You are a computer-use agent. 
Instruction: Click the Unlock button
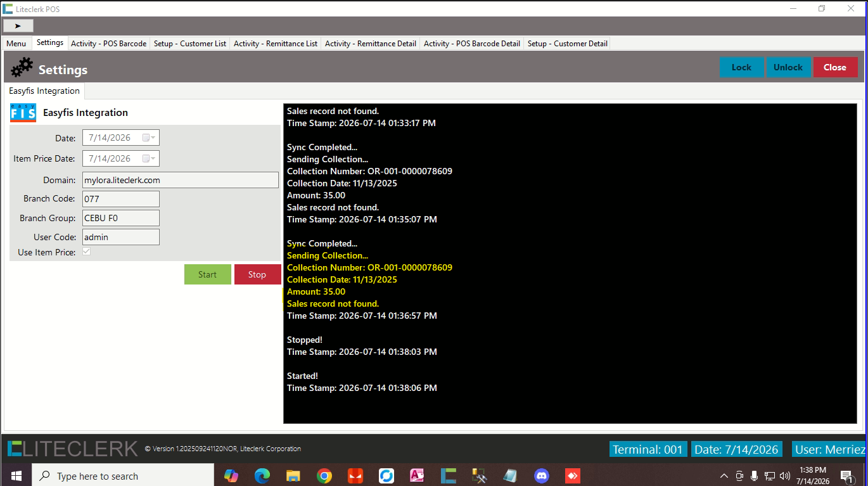pyautogui.click(x=788, y=67)
